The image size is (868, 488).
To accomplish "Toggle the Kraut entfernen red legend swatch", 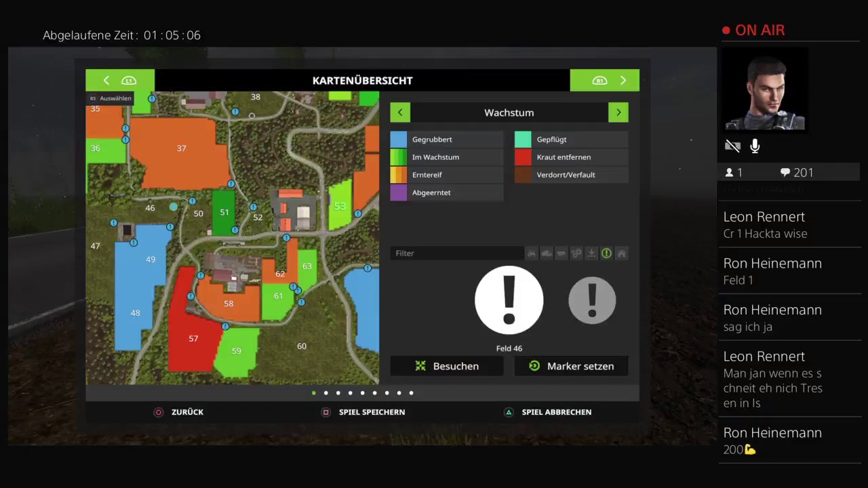I will tap(523, 157).
